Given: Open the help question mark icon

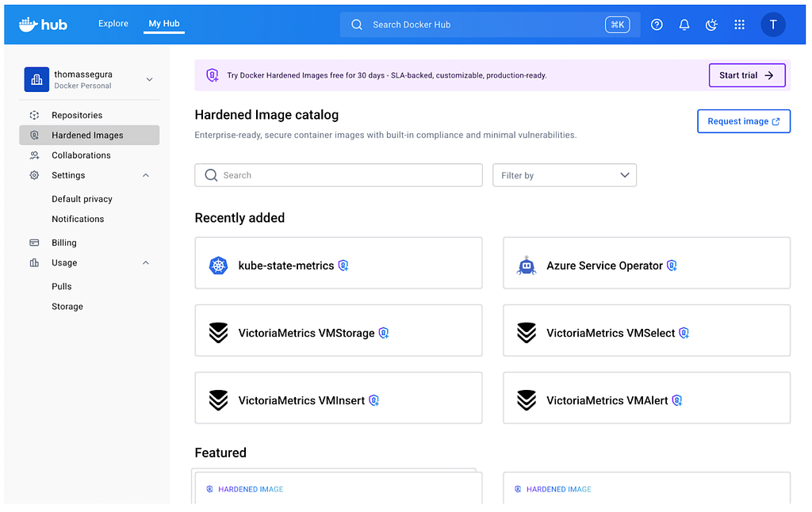Looking at the screenshot, I should [657, 25].
